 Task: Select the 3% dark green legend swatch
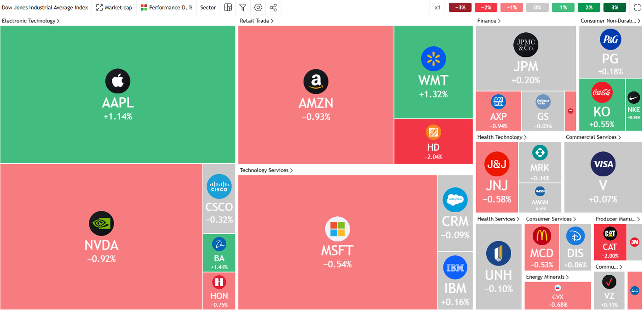[x=615, y=7]
